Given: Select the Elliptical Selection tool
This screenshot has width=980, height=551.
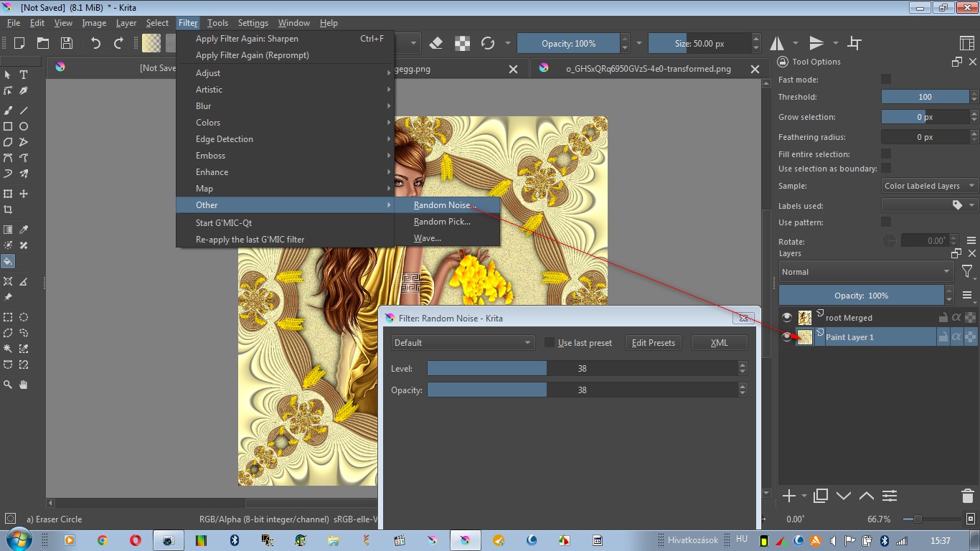Looking at the screenshot, I should click(x=24, y=317).
